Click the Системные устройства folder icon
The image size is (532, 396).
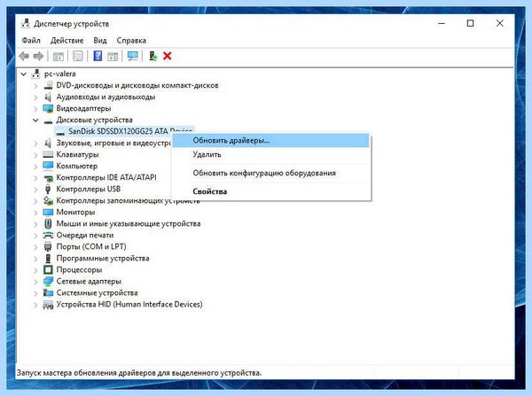[48, 293]
